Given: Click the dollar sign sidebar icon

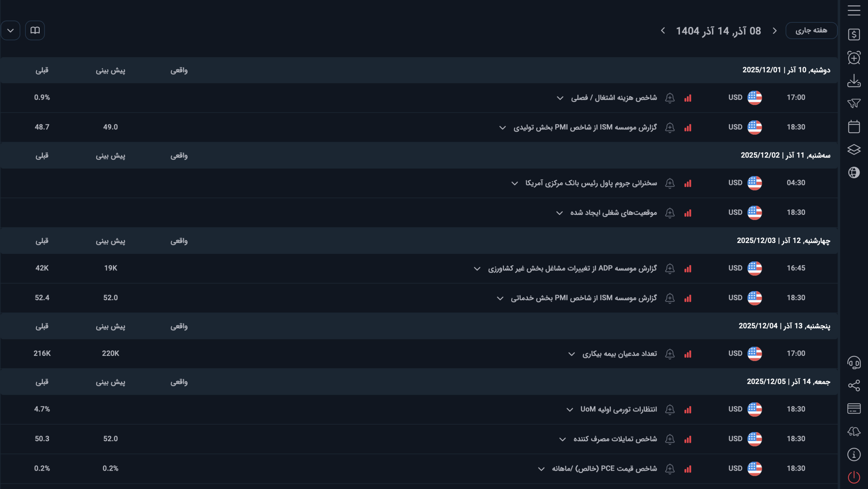Looking at the screenshot, I should point(854,34).
